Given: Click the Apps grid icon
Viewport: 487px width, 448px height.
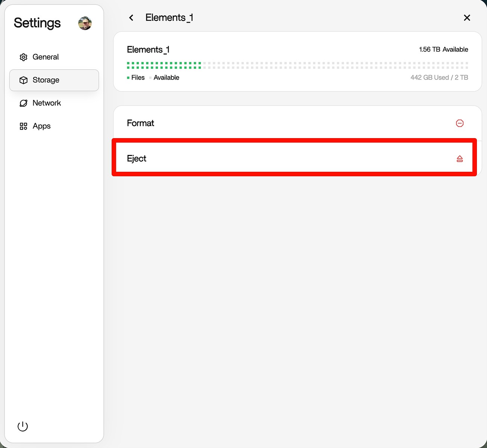Looking at the screenshot, I should (24, 126).
